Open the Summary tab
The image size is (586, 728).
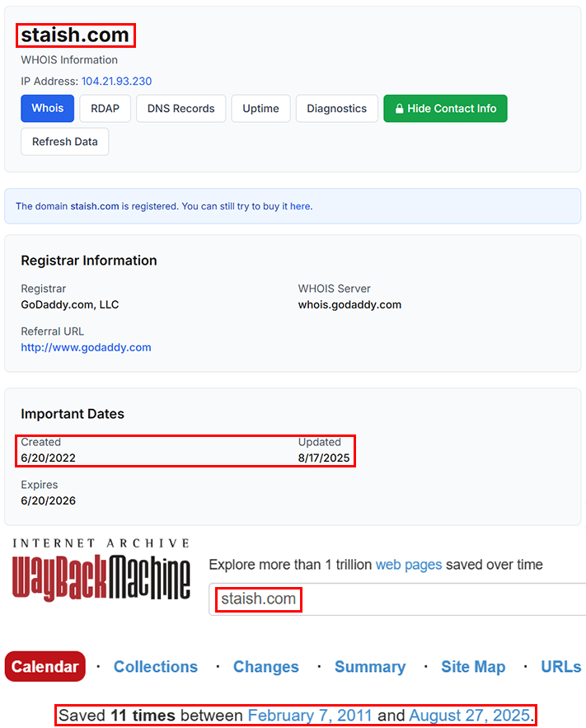370,667
